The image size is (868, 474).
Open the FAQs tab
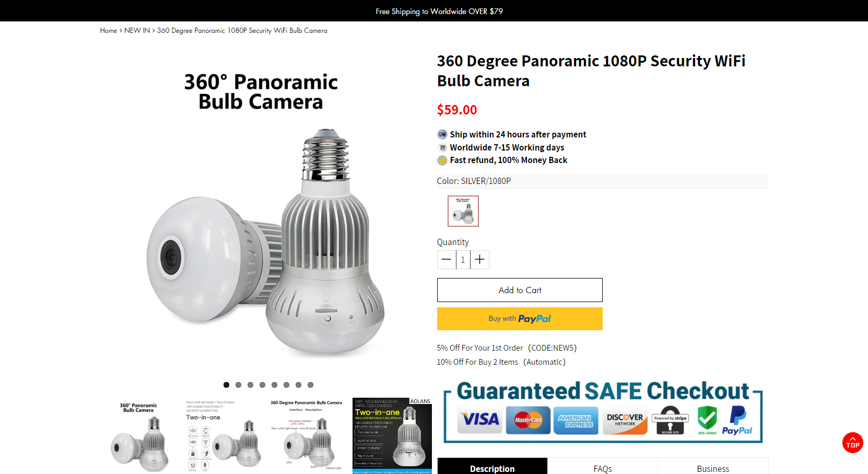click(603, 468)
